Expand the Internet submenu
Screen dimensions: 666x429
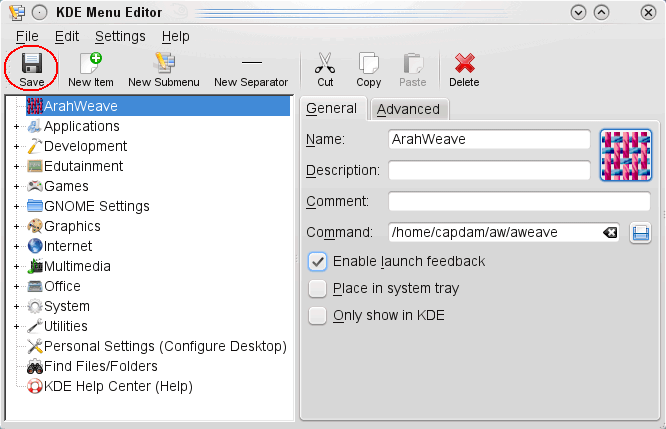pos(16,246)
